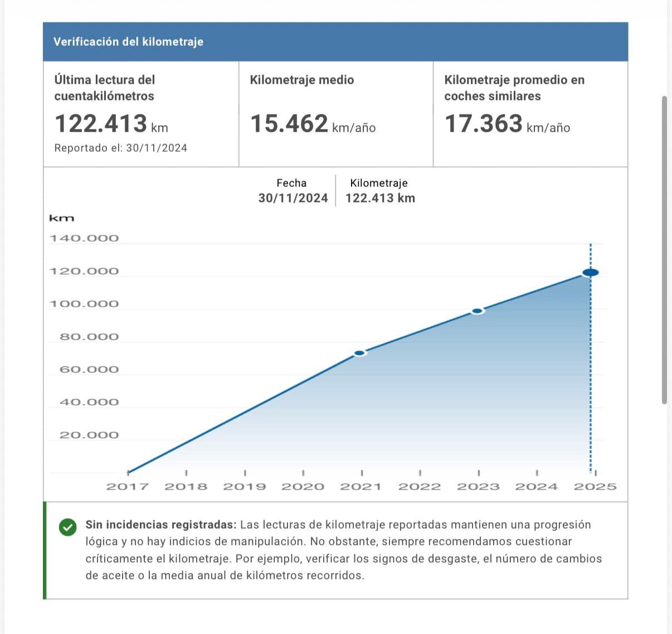Click the chart line start at 2017
This screenshot has height=634, width=672.
(129, 472)
